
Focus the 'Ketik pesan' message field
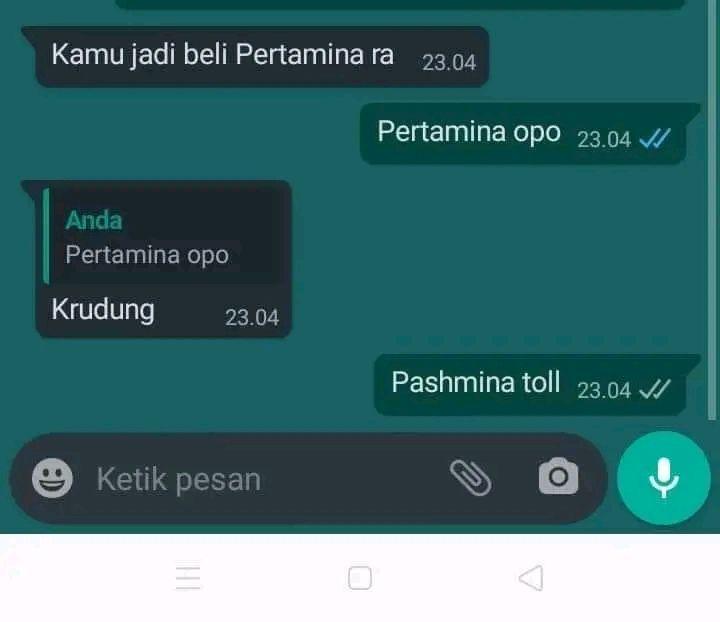266,479
